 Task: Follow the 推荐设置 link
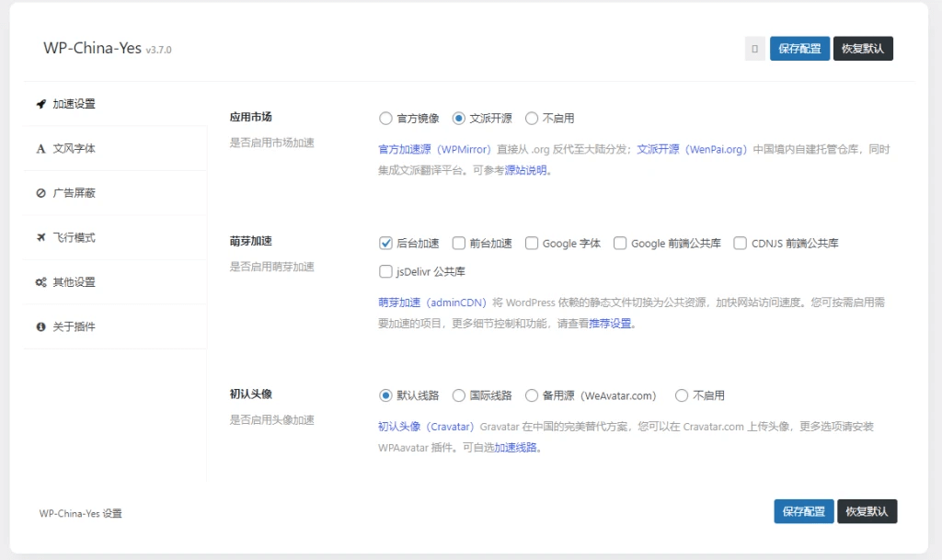coord(610,324)
